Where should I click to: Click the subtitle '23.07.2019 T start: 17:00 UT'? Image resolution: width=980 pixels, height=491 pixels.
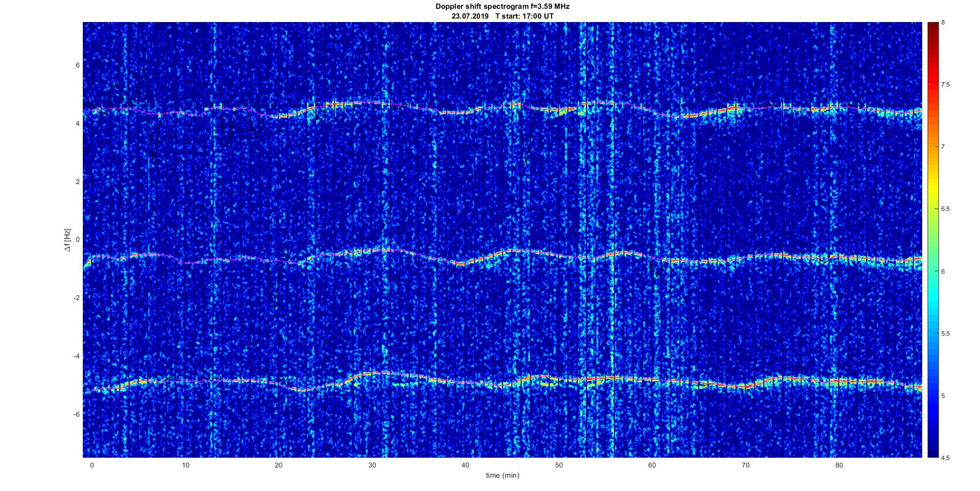coord(502,16)
